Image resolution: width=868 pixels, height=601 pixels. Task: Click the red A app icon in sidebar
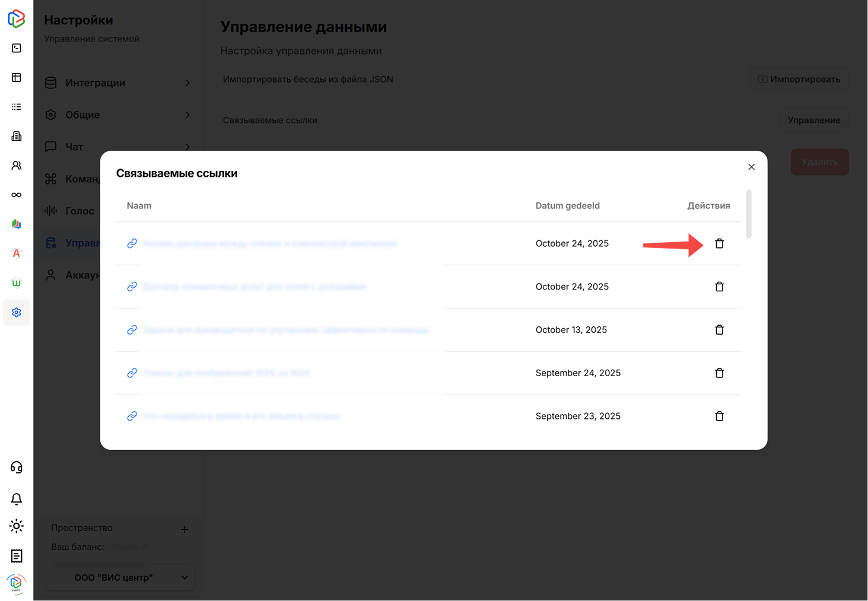click(16, 253)
